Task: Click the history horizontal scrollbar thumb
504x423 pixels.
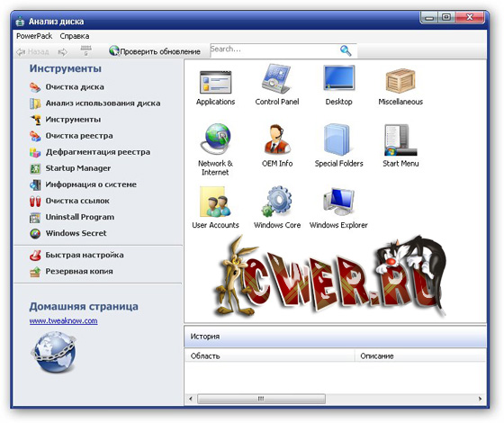Action: [261, 399]
